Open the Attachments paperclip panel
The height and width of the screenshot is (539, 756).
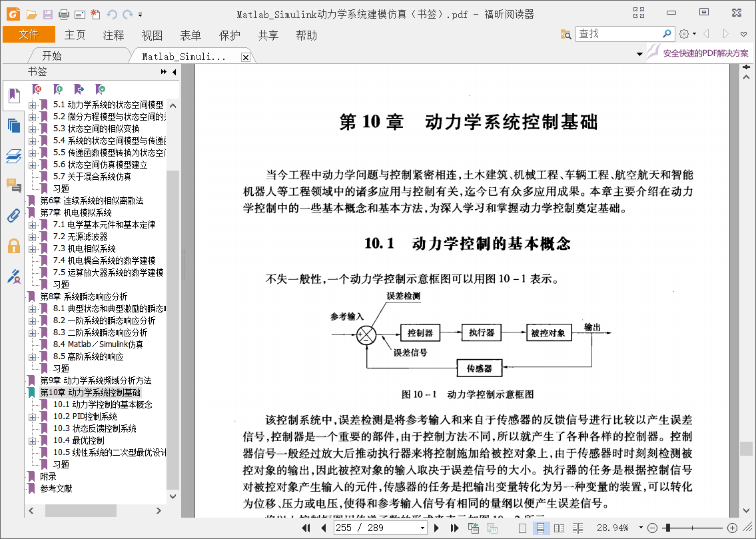(14, 215)
